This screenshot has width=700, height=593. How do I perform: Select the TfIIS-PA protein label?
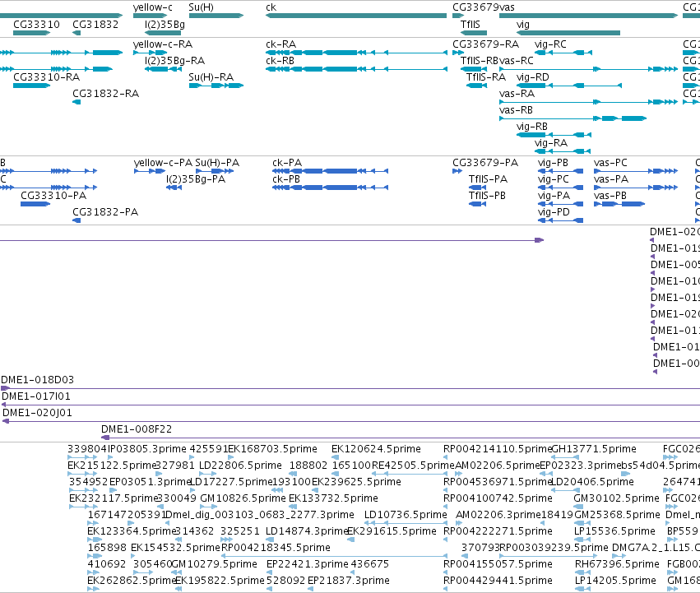[x=488, y=179]
